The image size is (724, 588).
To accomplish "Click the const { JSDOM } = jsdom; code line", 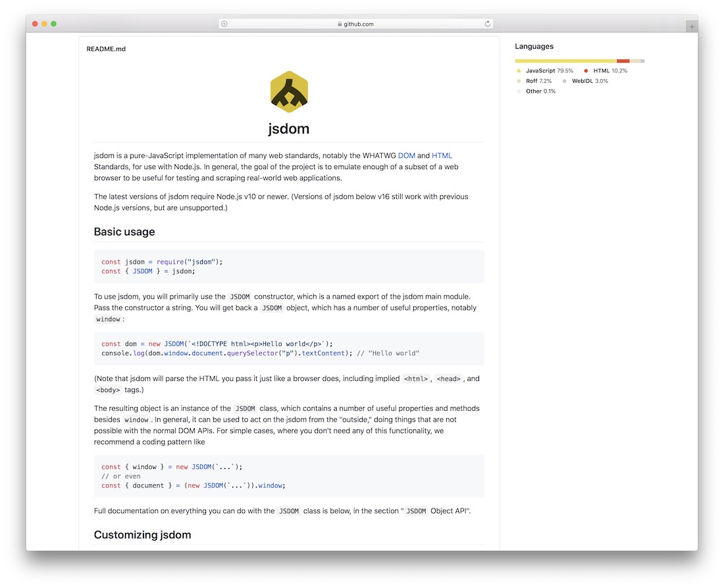I will coord(148,272).
